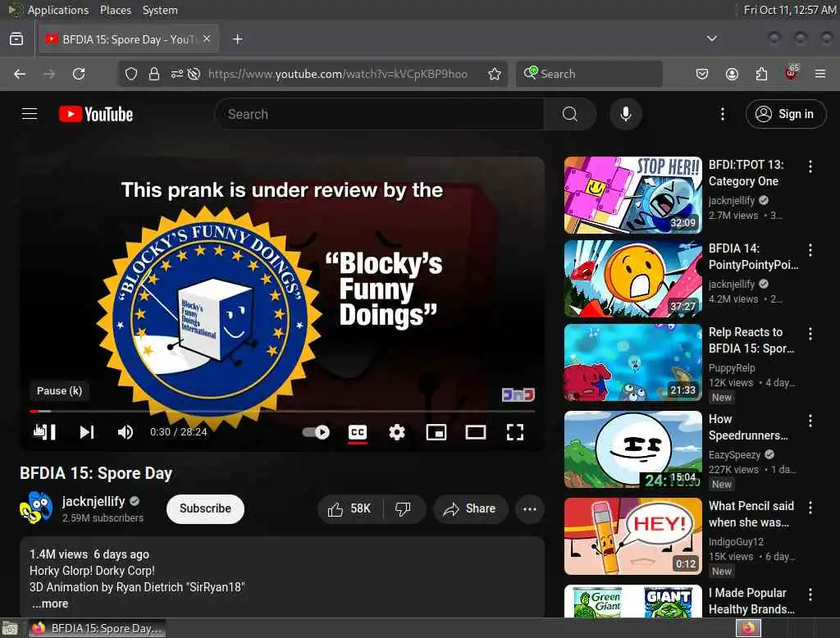The width and height of the screenshot is (840, 638).
Task: Open Firefox account icon
Action: (x=732, y=74)
